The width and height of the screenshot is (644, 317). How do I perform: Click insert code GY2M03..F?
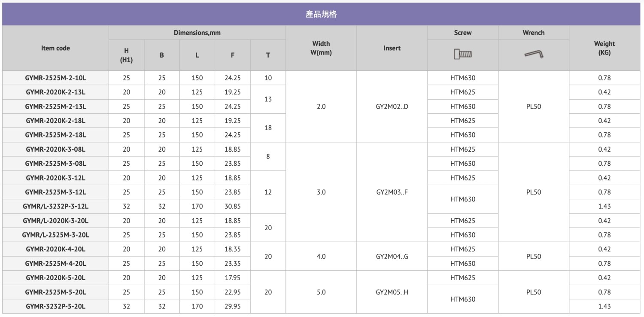392,192
